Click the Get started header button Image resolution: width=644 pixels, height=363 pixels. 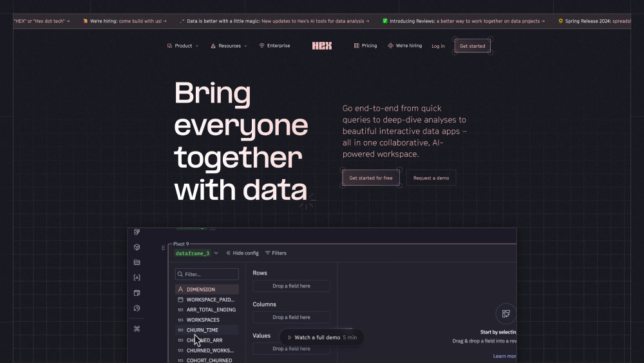[472, 46]
